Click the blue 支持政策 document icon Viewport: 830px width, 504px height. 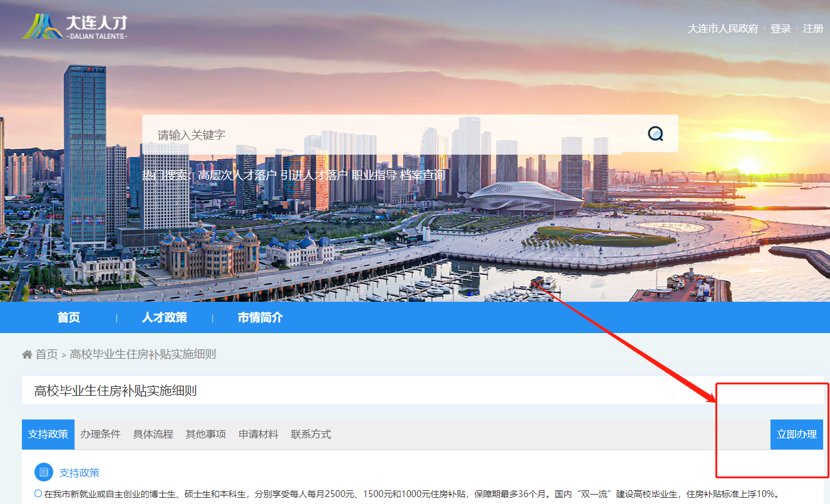pyautogui.click(x=44, y=472)
